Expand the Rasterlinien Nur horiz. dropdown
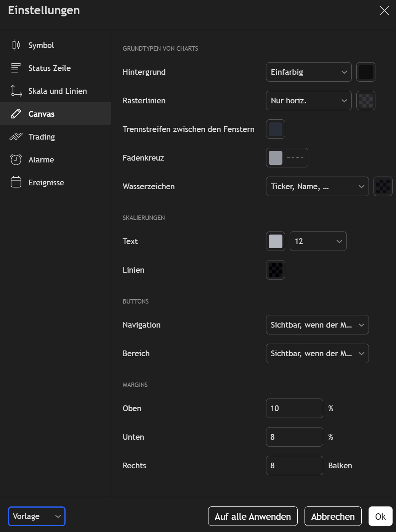This screenshot has width=396, height=532. pyautogui.click(x=308, y=101)
